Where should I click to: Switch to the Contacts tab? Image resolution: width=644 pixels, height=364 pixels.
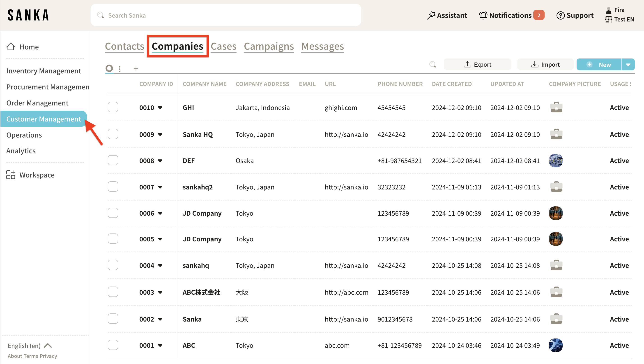click(x=124, y=46)
